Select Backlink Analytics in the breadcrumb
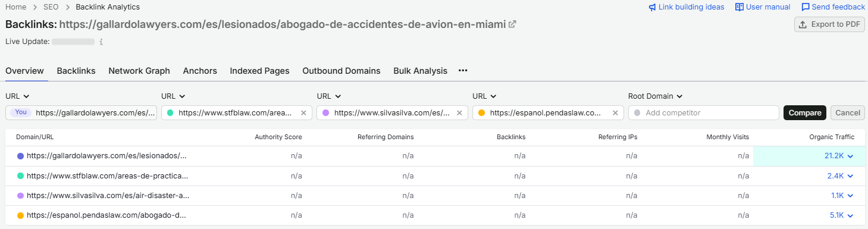 click(x=108, y=7)
